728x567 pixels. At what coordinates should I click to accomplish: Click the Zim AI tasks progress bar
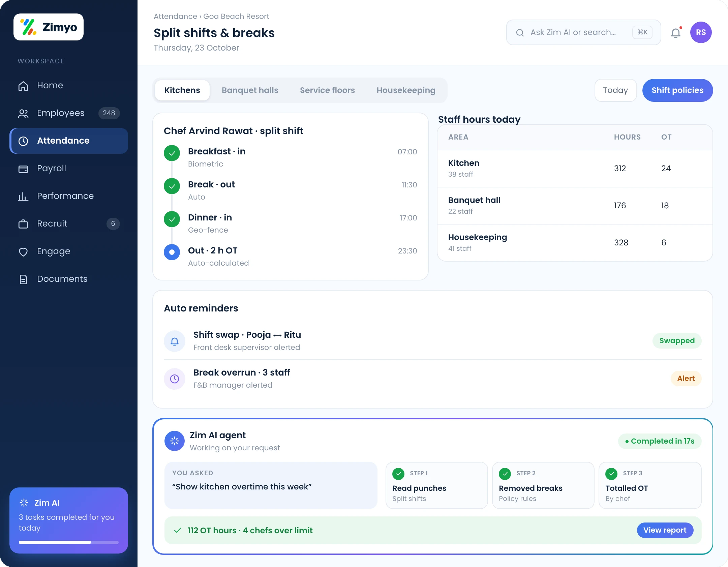pos(69,542)
